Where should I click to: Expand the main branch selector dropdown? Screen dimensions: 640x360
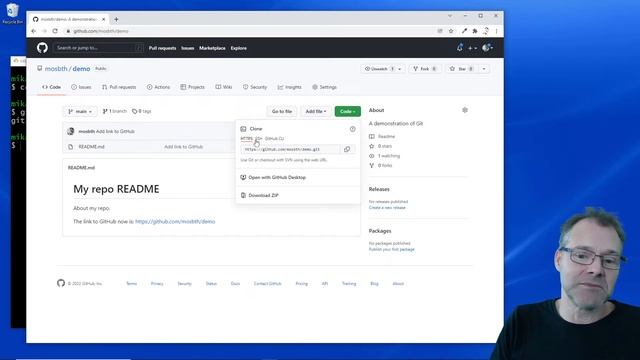point(80,111)
